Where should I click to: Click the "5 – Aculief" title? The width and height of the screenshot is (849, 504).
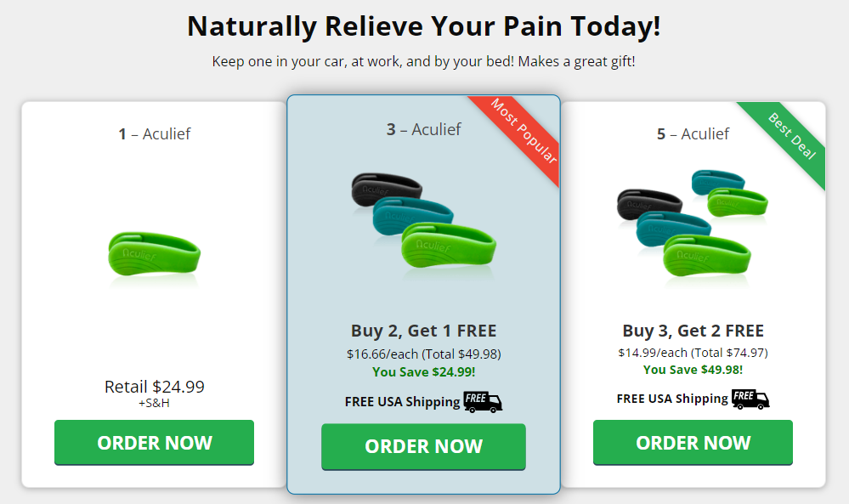[x=693, y=133]
